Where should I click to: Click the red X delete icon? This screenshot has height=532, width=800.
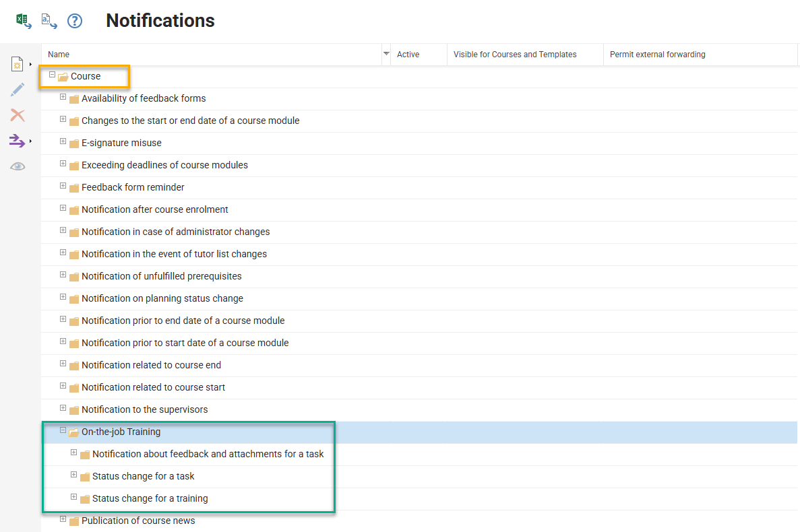pos(18,115)
